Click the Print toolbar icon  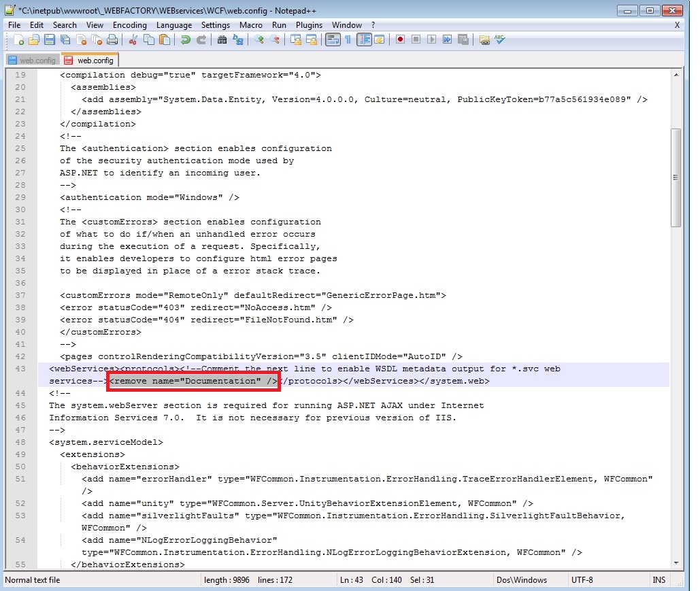[x=112, y=40]
